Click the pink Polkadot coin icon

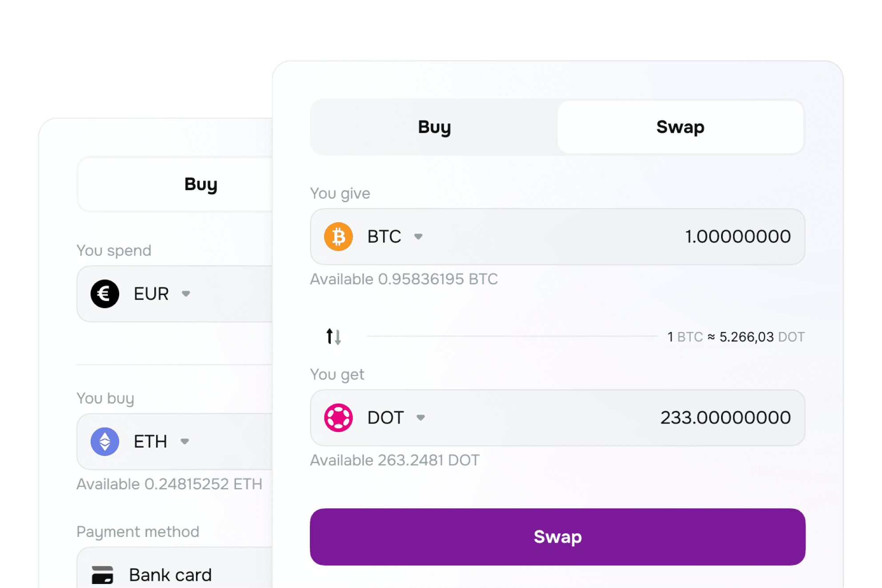pos(338,418)
